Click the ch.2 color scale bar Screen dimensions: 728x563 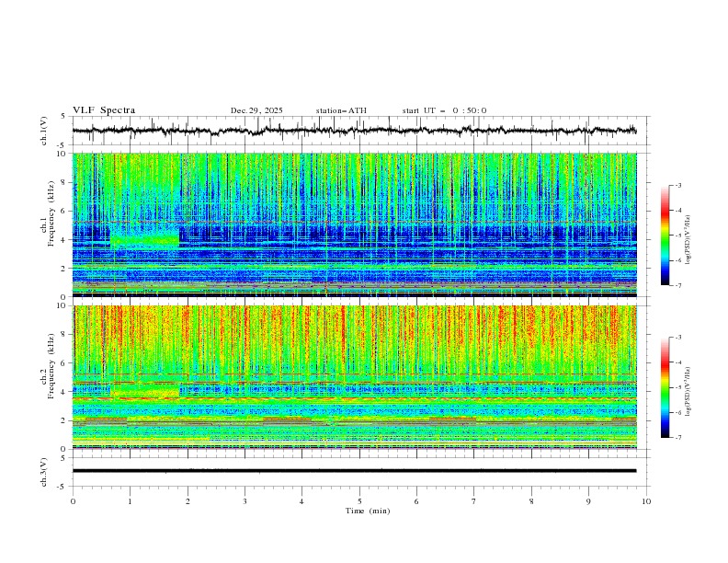click(665, 387)
